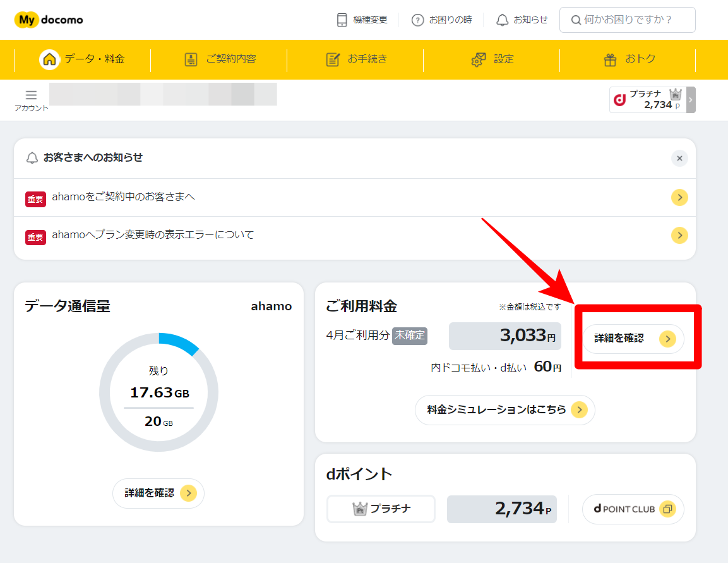Click the ご利用料金 card heading
The image size is (728, 563).
pyautogui.click(x=362, y=306)
